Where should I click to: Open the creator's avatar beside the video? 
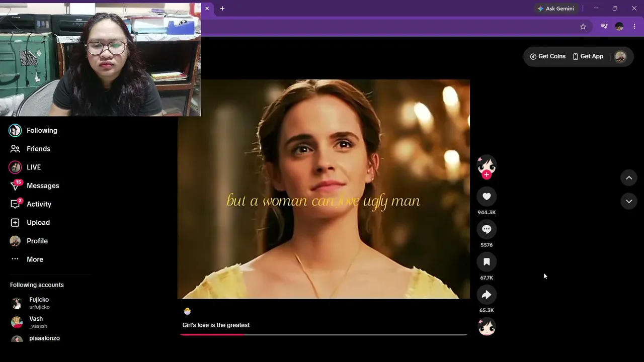[x=487, y=165]
